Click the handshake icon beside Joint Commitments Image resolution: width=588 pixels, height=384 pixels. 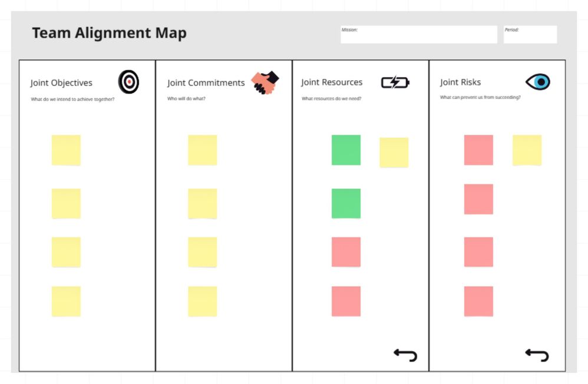265,82
